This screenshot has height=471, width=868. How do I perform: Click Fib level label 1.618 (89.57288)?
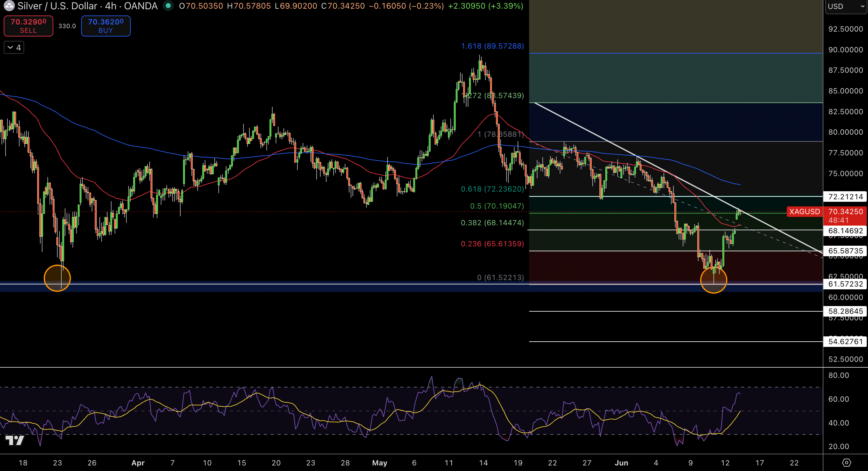tap(492, 46)
